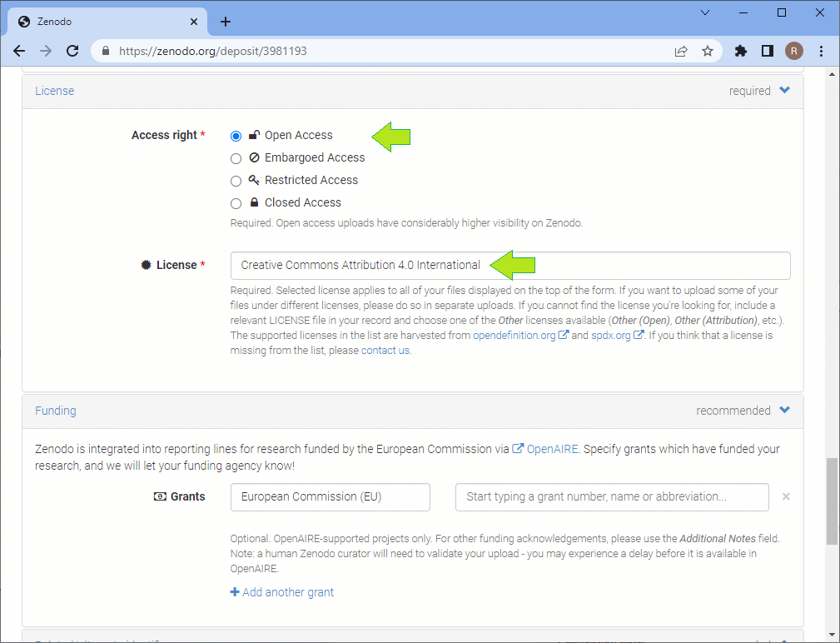
Task: Click the Add another grant link
Action: click(282, 592)
